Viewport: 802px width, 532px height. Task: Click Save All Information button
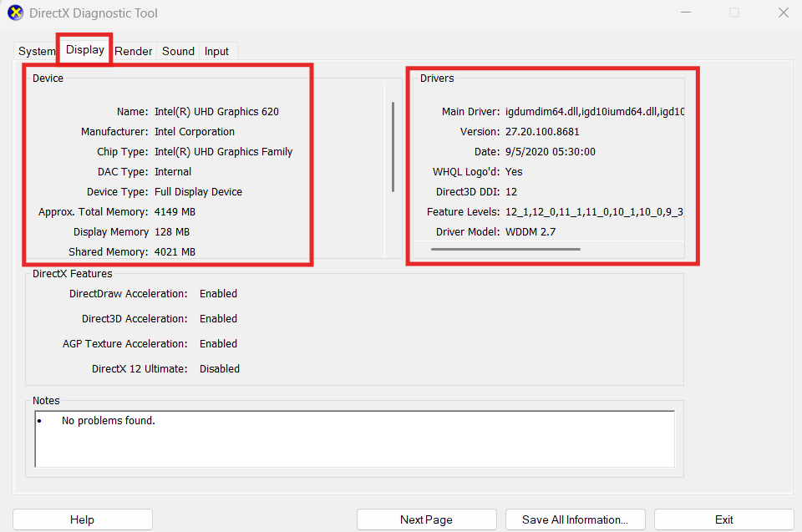click(576, 519)
